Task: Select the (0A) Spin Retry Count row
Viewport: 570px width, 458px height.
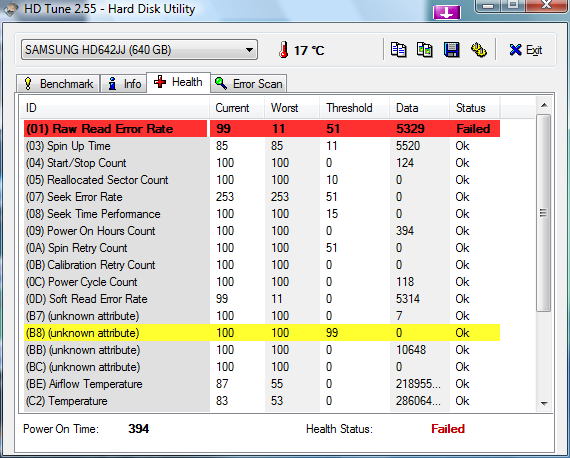Action: 262,248
